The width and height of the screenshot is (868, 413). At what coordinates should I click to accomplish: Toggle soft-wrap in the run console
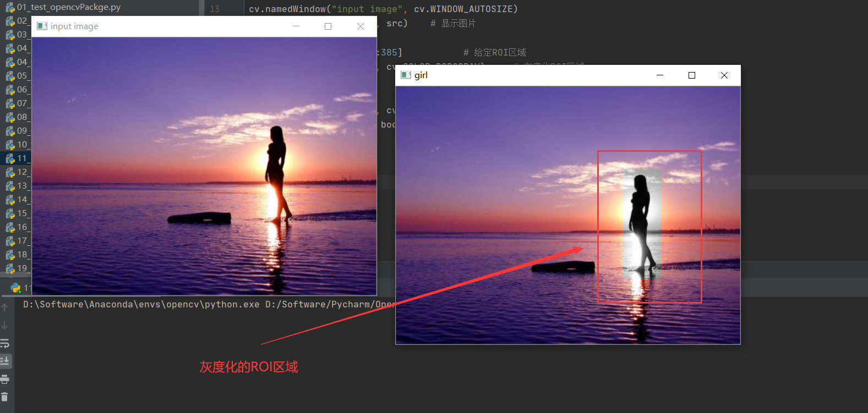pyautogui.click(x=5, y=344)
